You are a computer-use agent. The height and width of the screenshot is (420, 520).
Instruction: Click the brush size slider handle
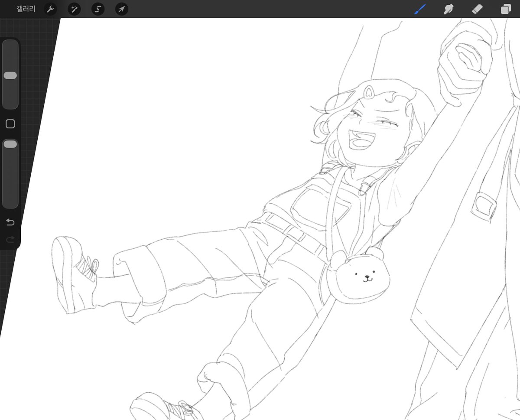[x=10, y=75]
